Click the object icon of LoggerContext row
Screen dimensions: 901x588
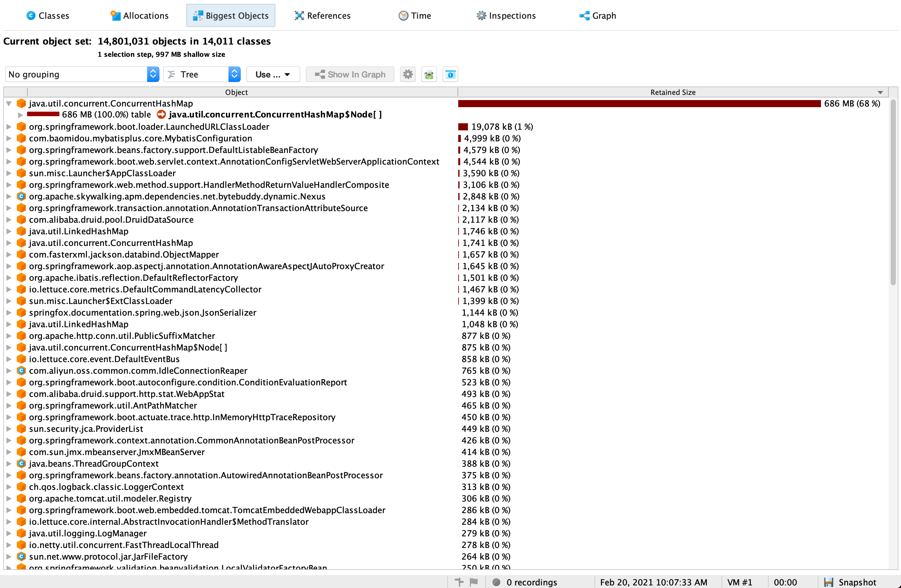(21, 487)
